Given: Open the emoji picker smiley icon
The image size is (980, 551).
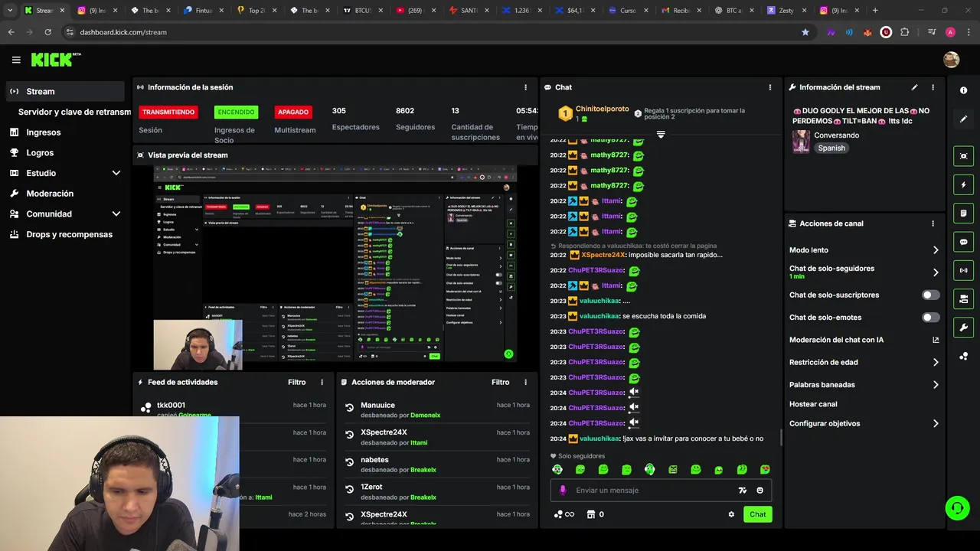Looking at the screenshot, I should pyautogui.click(x=759, y=491).
